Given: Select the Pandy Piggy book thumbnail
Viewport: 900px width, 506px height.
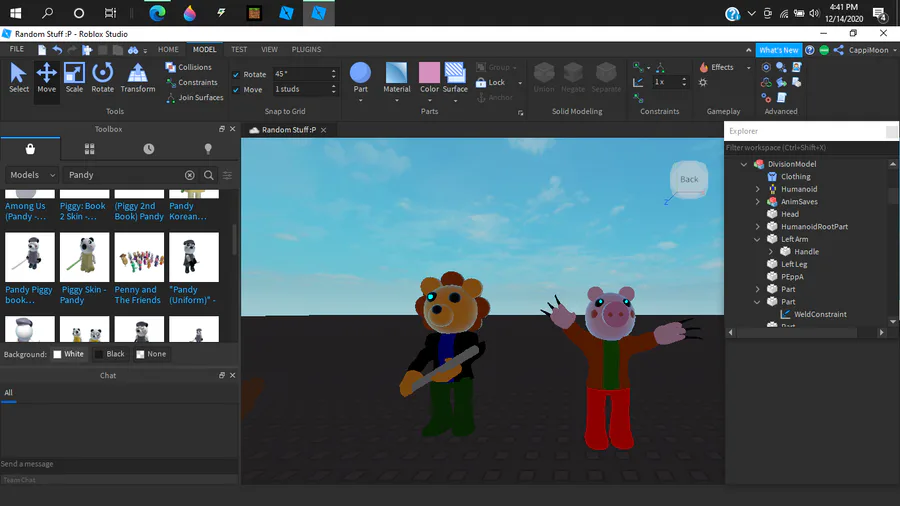Looking at the screenshot, I should (x=30, y=257).
